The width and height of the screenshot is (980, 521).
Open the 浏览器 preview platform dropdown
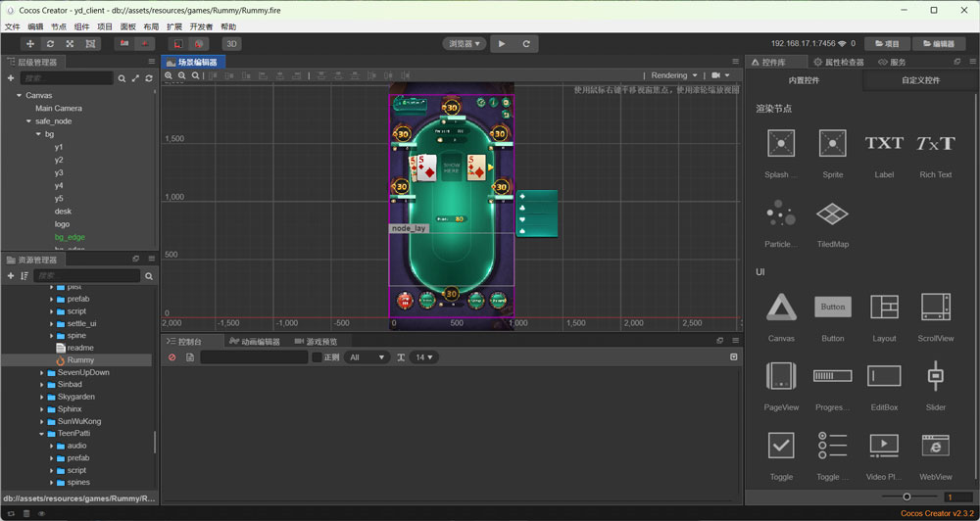point(465,44)
